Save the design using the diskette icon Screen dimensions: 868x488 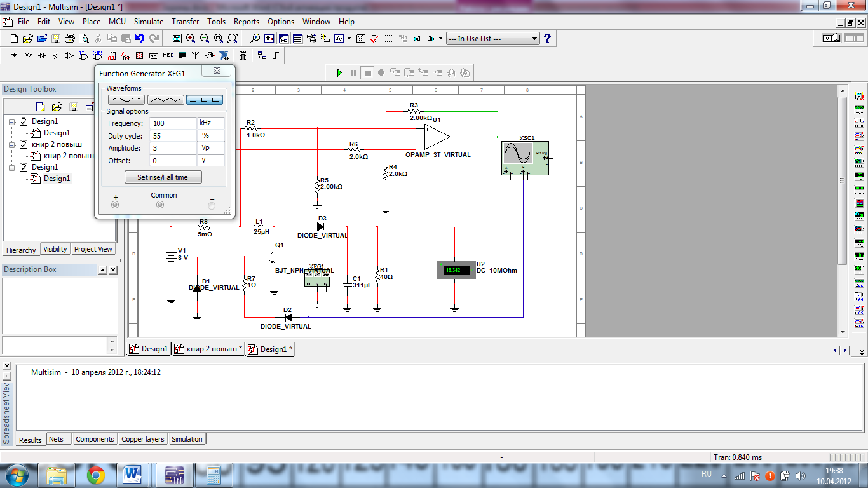(x=56, y=38)
